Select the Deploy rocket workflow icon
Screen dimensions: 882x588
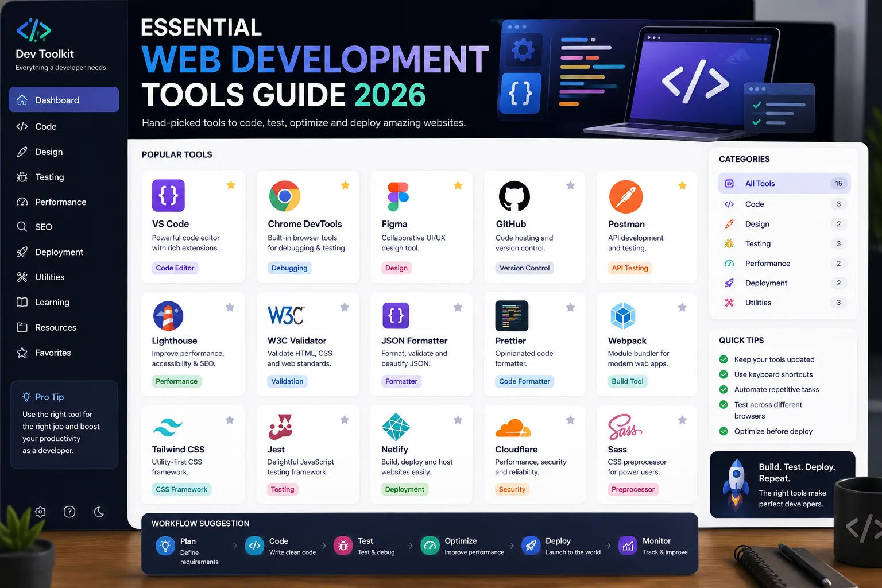click(x=531, y=546)
